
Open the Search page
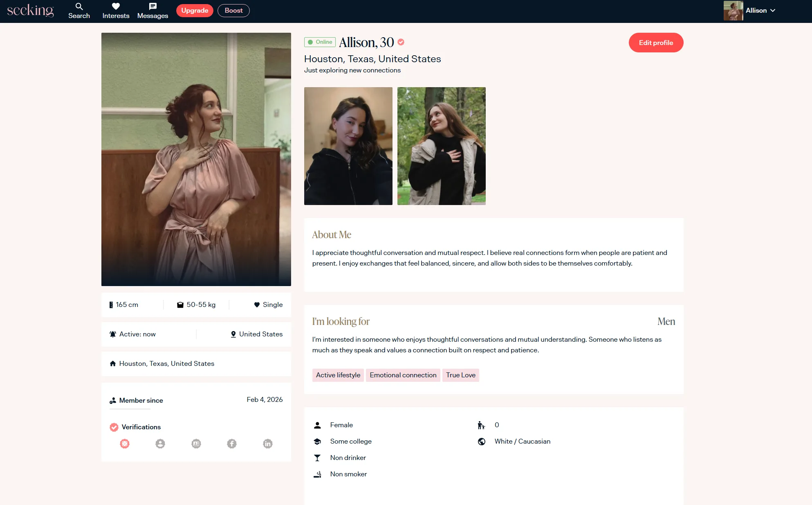(x=79, y=11)
